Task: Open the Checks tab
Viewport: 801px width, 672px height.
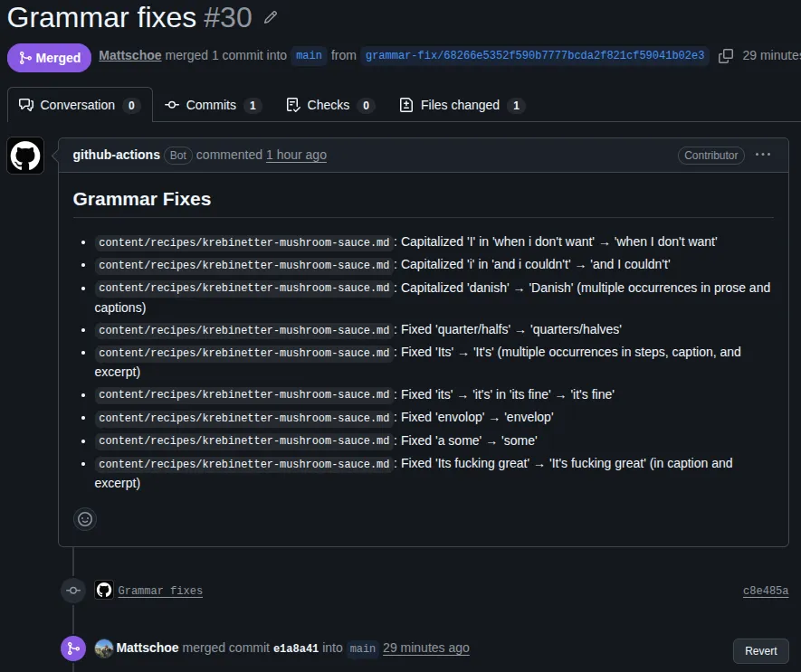Action: click(330, 105)
